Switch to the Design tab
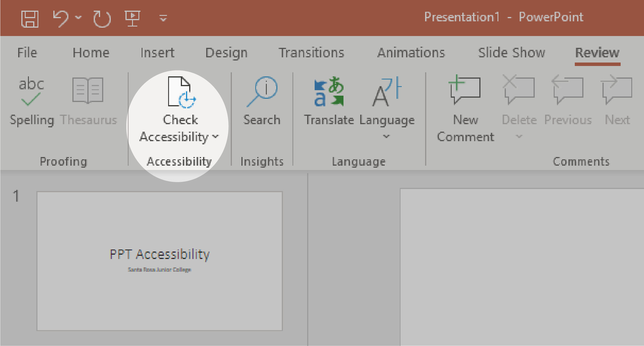Viewport: 644px width, 346px height. pos(226,53)
